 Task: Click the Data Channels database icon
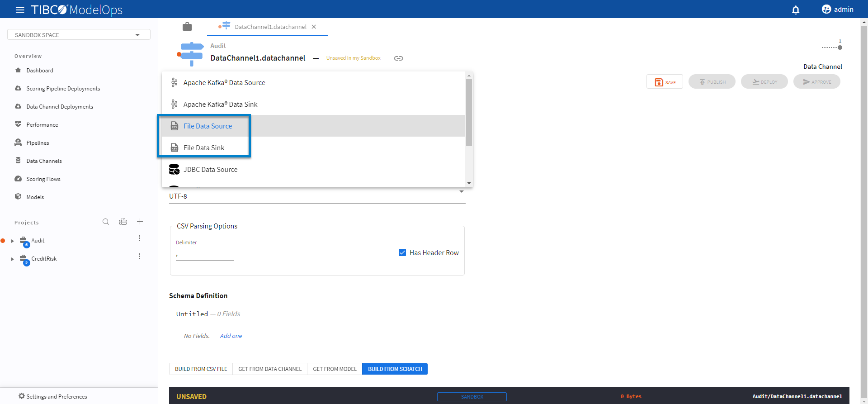pyautogui.click(x=18, y=161)
